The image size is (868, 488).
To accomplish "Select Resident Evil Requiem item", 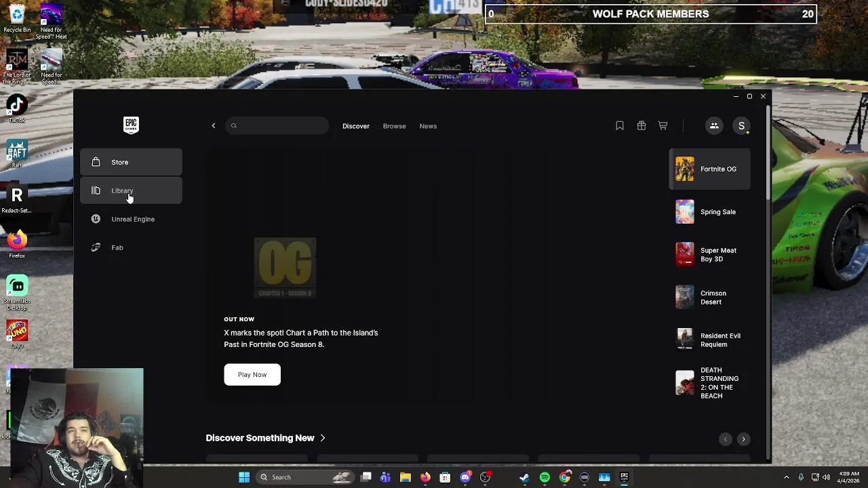I will [710, 340].
